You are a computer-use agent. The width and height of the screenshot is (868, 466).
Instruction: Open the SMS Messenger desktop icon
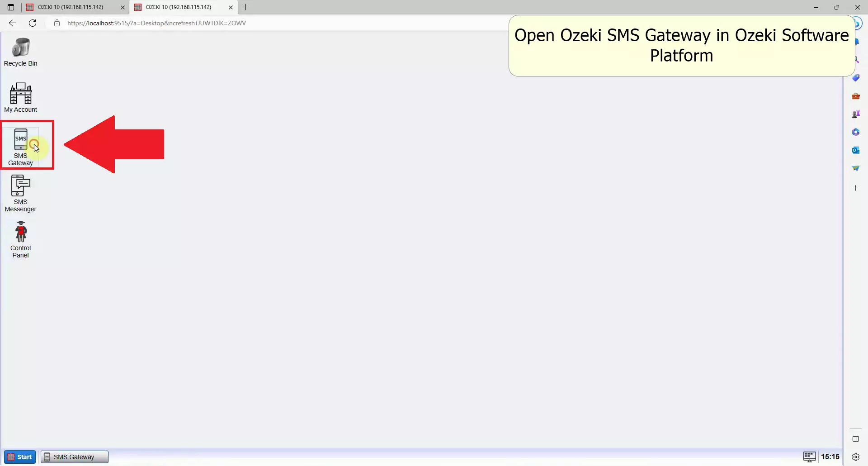click(21, 193)
